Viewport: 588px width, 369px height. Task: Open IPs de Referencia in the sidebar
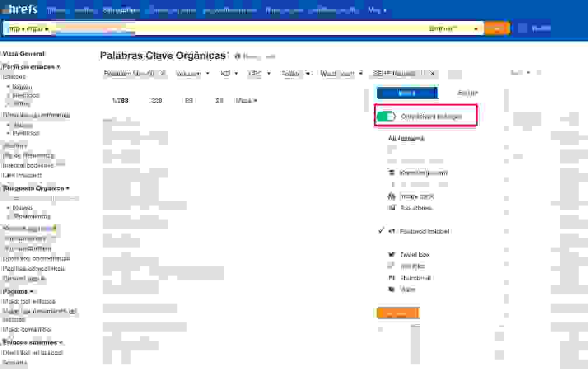tap(29, 155)
